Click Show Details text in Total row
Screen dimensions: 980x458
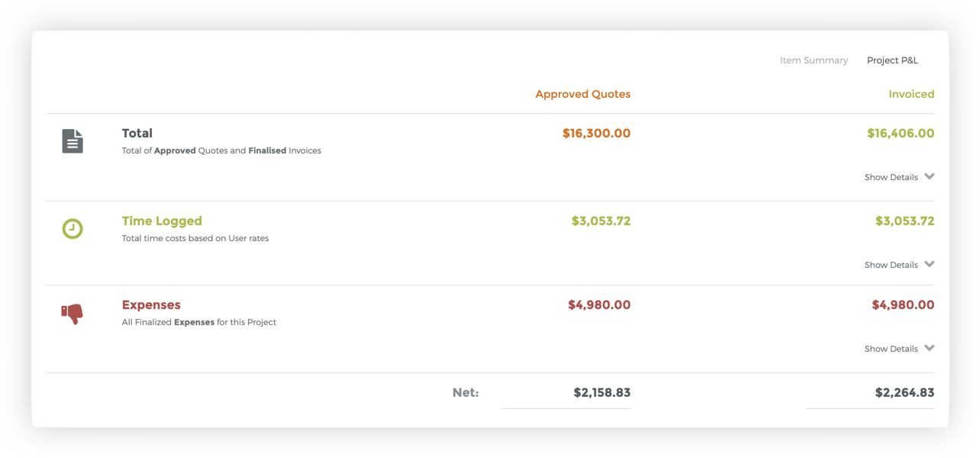click(891, 177)
